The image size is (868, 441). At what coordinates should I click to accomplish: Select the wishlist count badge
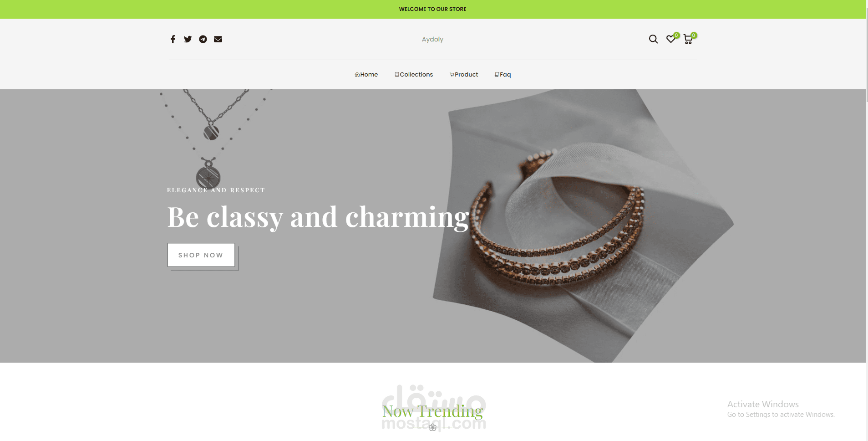(x=677, y=35)
